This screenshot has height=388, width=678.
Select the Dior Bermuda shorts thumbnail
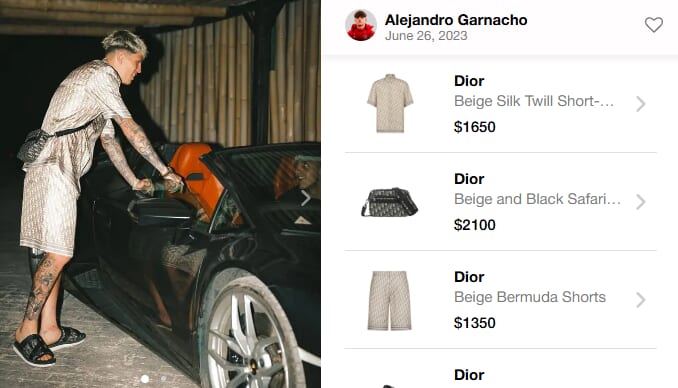coord(389,300)
